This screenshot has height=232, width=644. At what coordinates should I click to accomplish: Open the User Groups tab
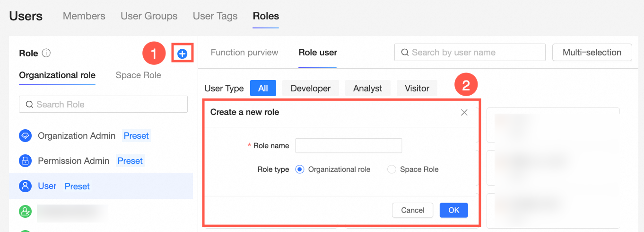pos(149,16)
